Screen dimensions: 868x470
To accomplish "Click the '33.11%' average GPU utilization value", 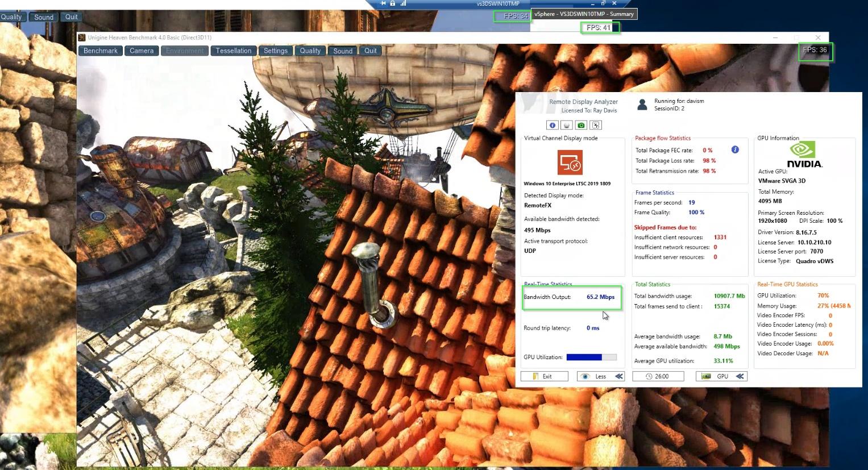I will click(x=724, y=361).
